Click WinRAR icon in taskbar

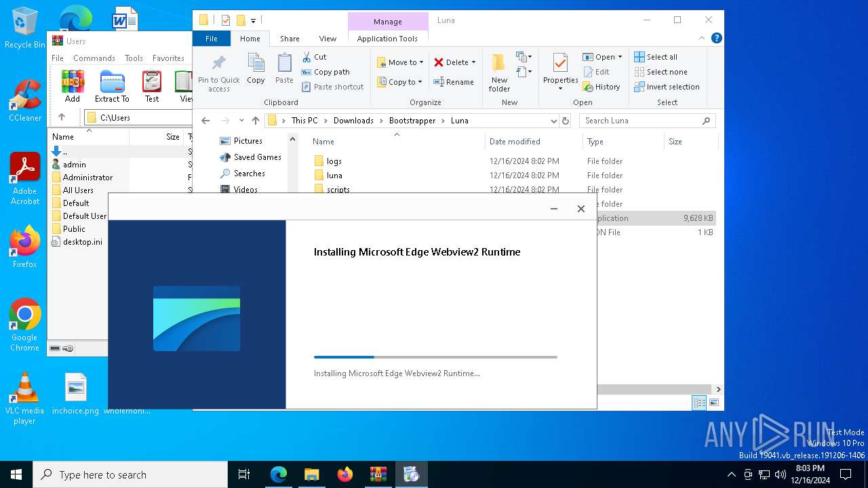point(378,474)
